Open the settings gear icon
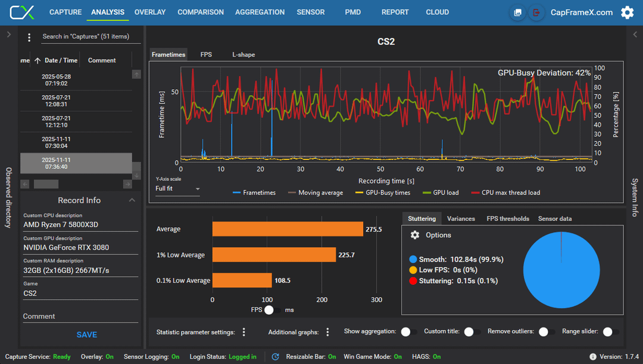The height and width of the screenshot is (364, 643). tap(627, 12)
